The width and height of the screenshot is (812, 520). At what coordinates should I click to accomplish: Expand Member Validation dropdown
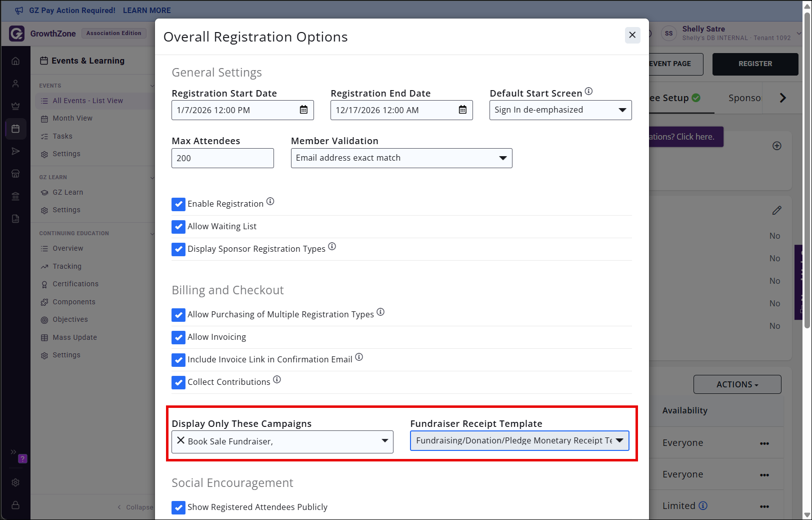401,158
